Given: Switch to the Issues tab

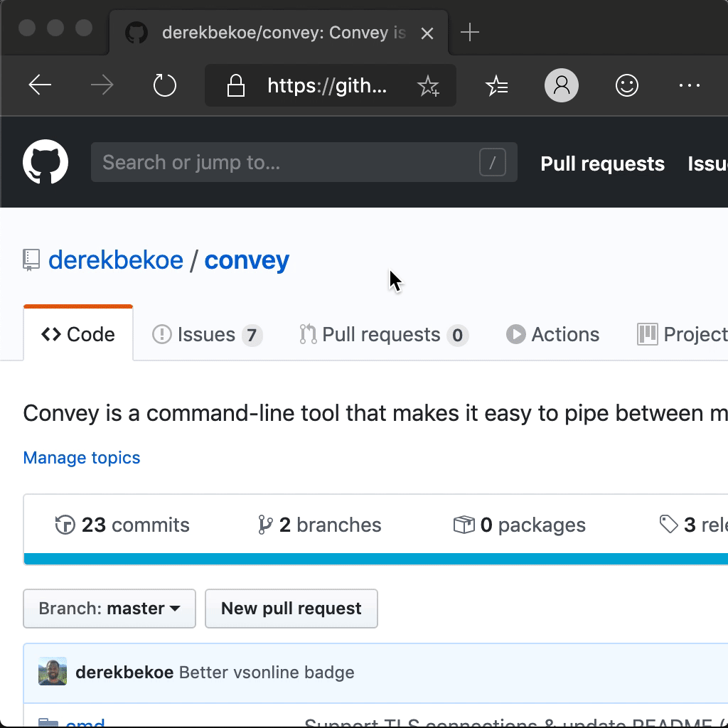Looking at the screenshot, I should 208,335.
